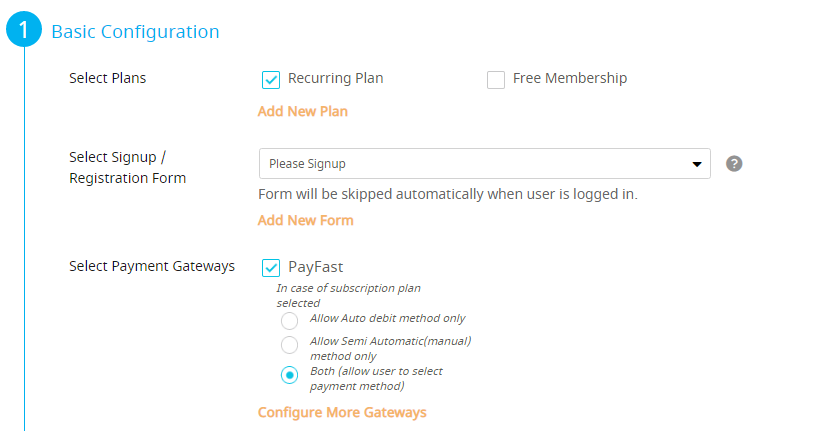Disable the PayFast gateway checkbox

pyautogui.click(x=271, y=268)
